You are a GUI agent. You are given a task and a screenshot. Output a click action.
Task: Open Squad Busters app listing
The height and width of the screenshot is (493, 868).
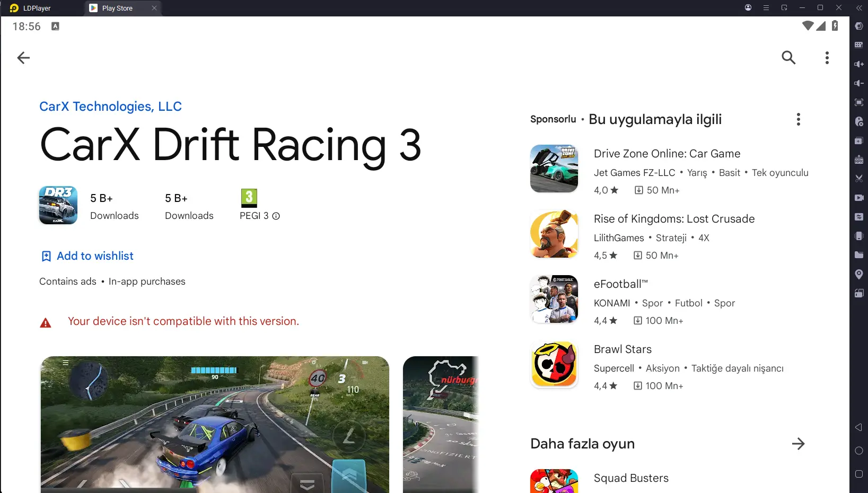coord(631,478)
